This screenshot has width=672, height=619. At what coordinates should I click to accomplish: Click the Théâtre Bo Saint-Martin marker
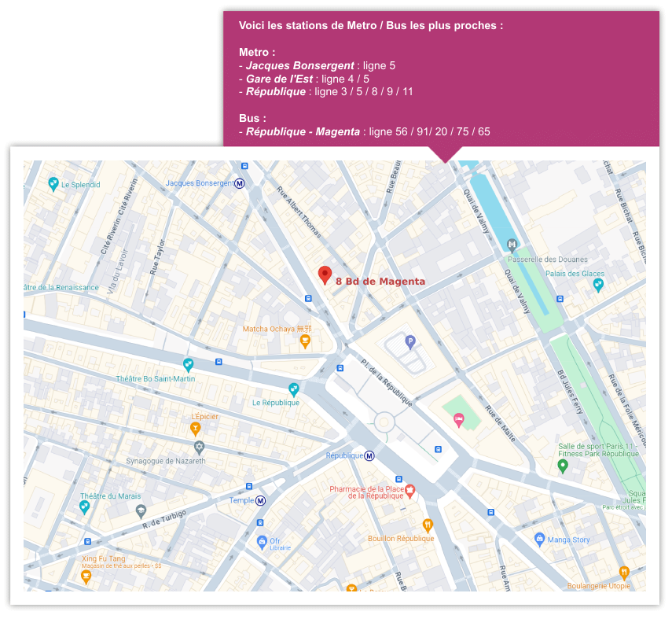point(188,365)
